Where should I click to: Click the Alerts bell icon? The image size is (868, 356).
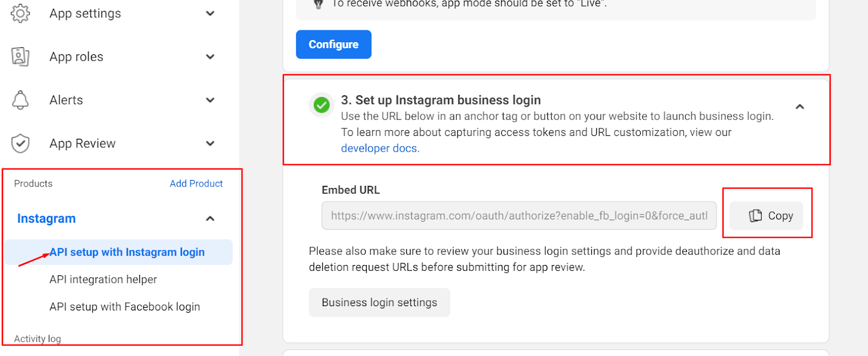click(20, 100)
